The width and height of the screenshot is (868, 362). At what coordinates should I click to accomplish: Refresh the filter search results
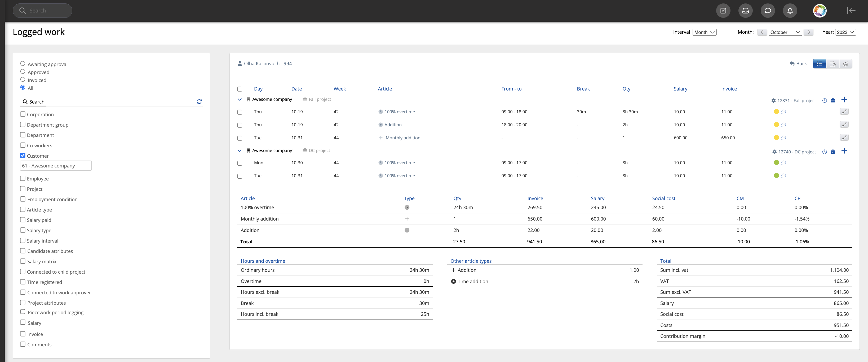(x=199, y=102)
